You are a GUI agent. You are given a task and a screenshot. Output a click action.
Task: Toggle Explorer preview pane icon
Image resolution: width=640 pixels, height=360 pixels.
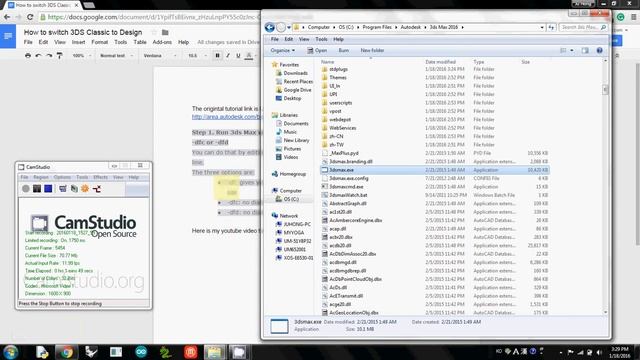pyautogui.click(x=585, y=50)
